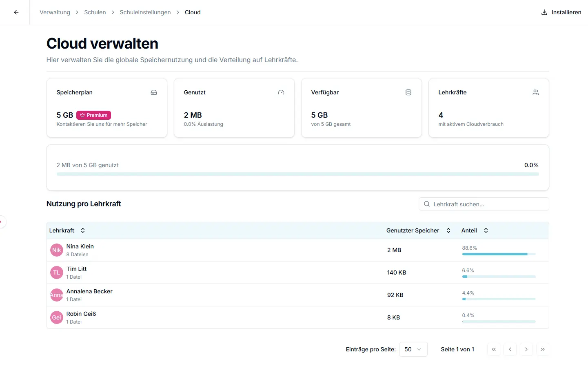
Task: Select the Tim Litt name text
Action: 77,269
